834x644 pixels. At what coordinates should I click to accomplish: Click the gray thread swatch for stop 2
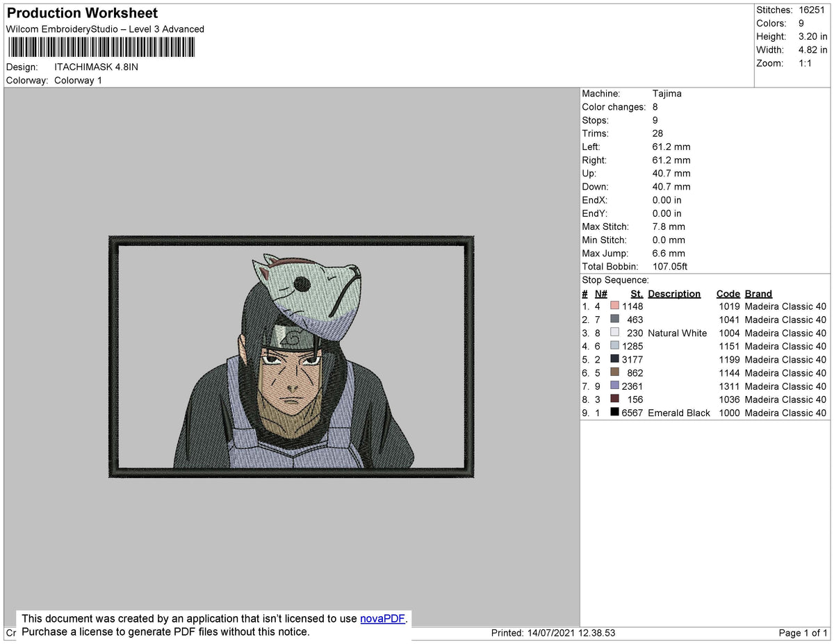click(x=615, y=320)
